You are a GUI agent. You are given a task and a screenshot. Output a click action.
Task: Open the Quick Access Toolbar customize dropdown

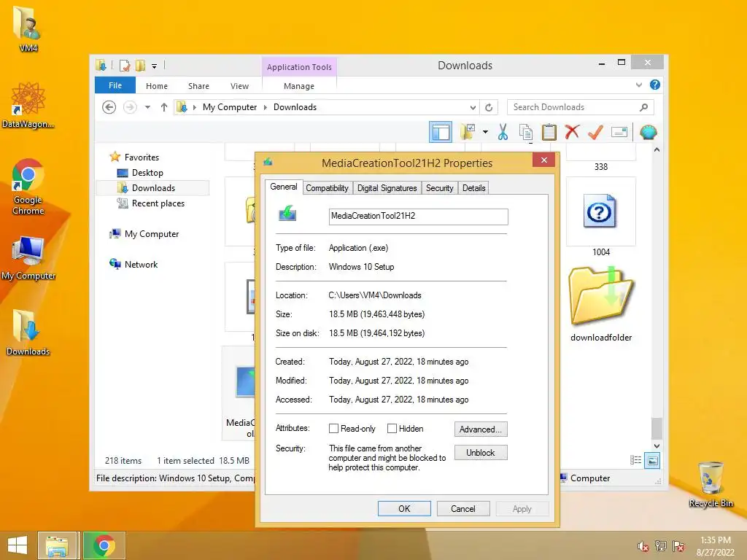155,66
